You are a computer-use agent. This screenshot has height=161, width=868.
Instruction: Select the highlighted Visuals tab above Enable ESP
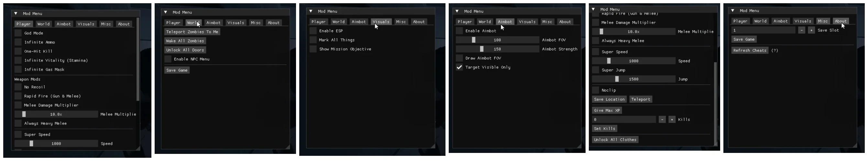[x=381, y=22]
